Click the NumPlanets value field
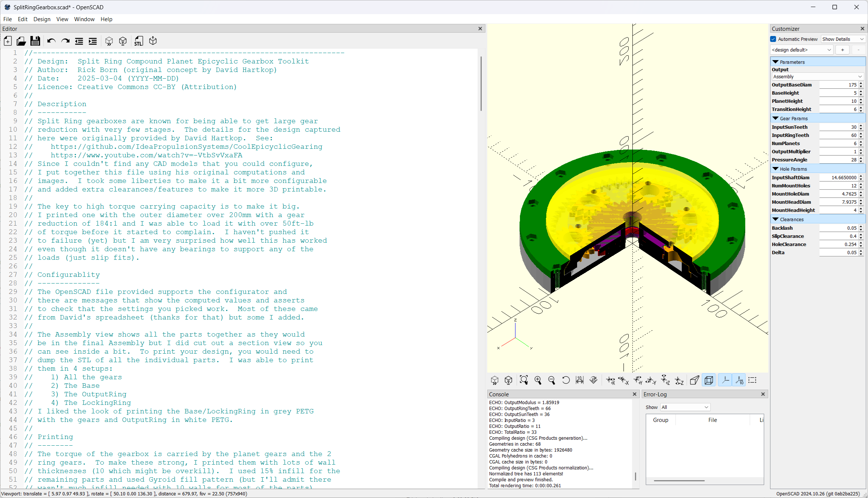Viewport: 868px width, 498px height. pyautogui.click(x=839, y=144)
